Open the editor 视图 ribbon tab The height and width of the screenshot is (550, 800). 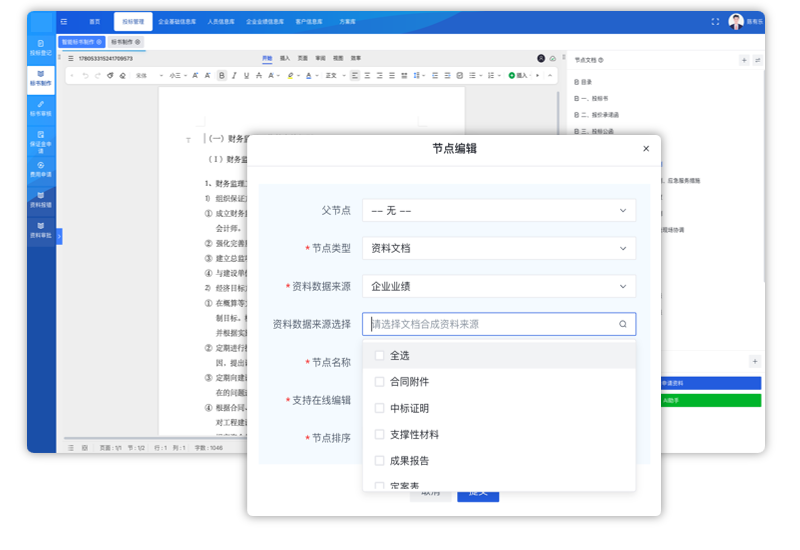point(338,58)
